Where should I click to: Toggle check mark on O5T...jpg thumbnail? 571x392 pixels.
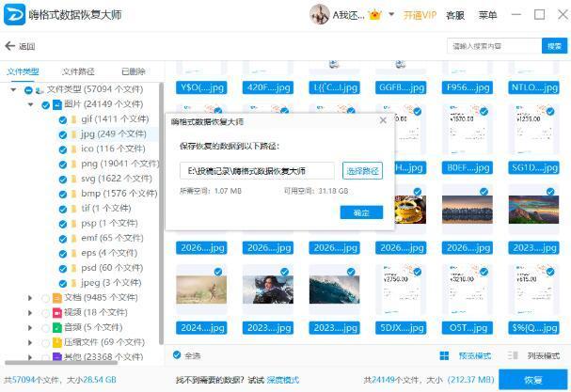[x=484, y=272]
